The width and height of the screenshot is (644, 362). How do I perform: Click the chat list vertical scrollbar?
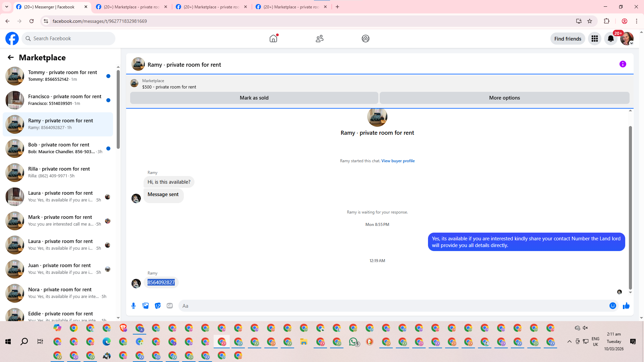118,110
